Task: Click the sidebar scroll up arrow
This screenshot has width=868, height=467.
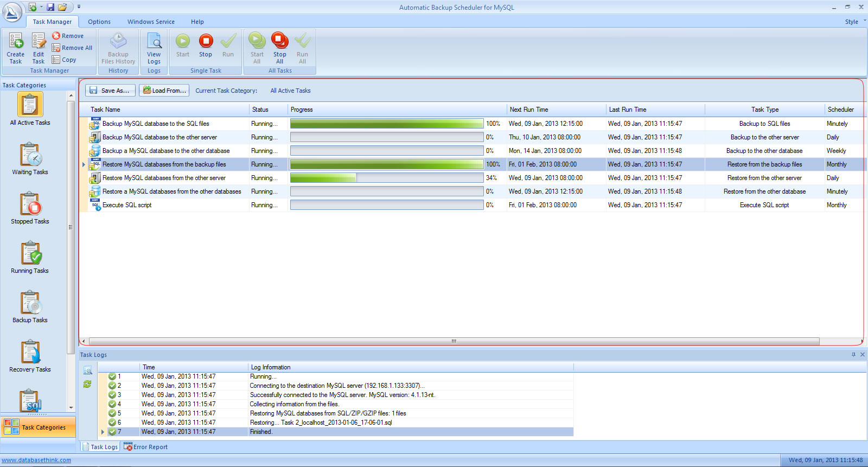Action: click(71, 95)
